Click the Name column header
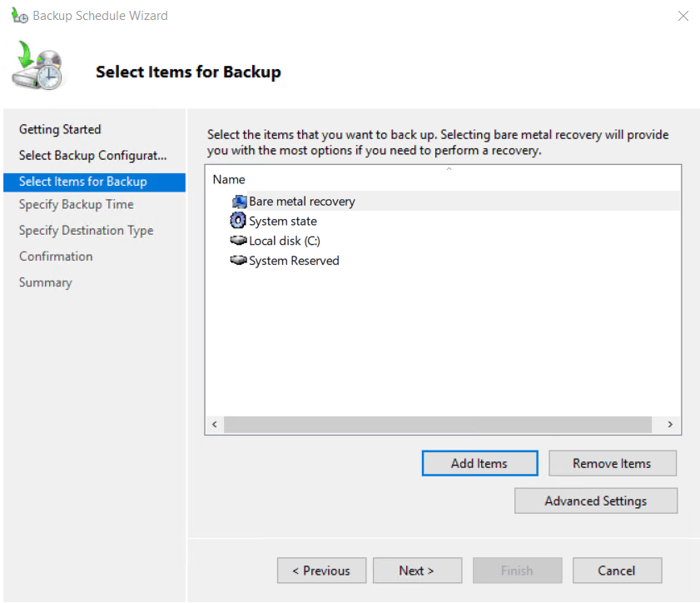The width and height of the screenshot is (700, 603). point(229,179)
